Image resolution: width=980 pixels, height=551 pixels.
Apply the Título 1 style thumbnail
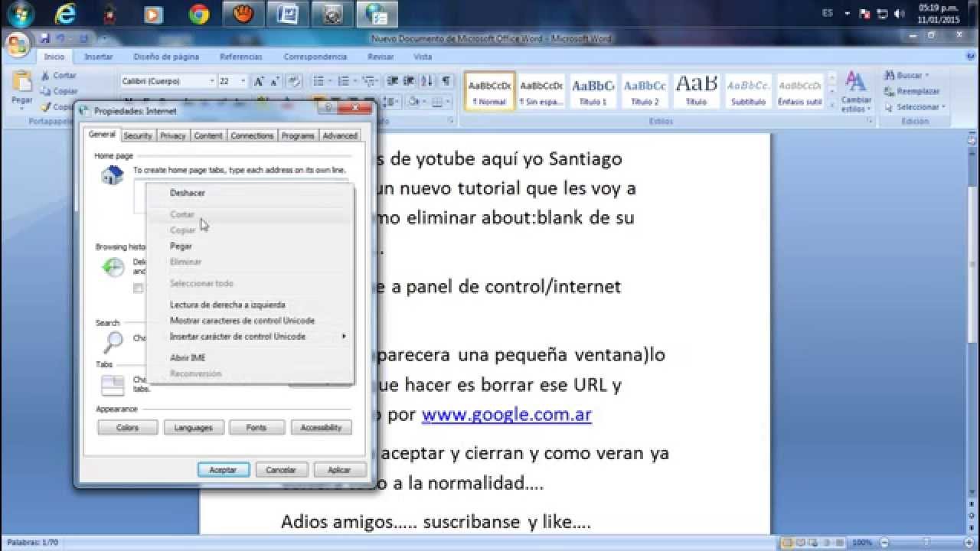tap(593, 91)
